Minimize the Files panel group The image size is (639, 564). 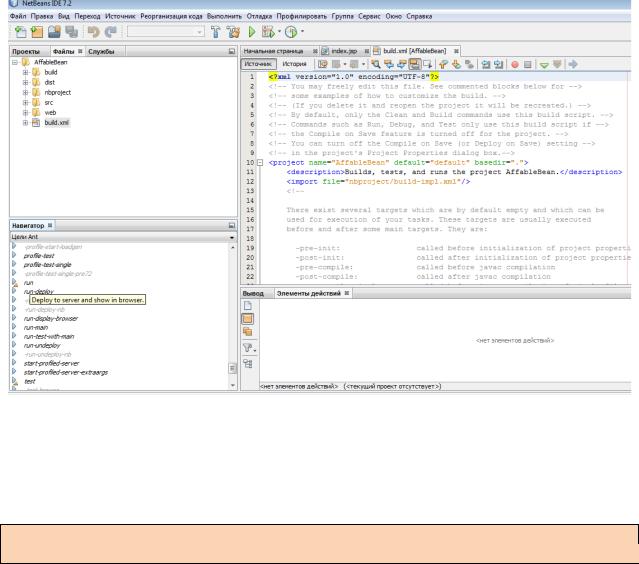(232, 51)
